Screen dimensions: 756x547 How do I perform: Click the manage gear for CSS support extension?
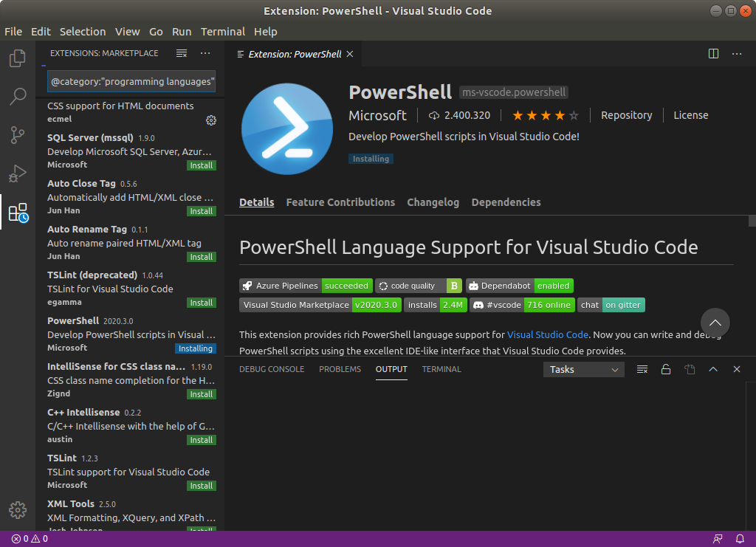211,120
